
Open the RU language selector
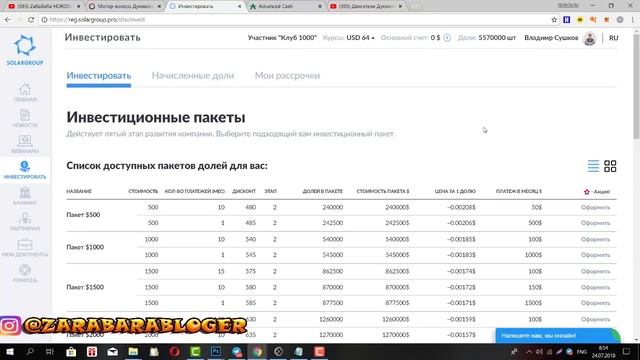coord(613,38)
